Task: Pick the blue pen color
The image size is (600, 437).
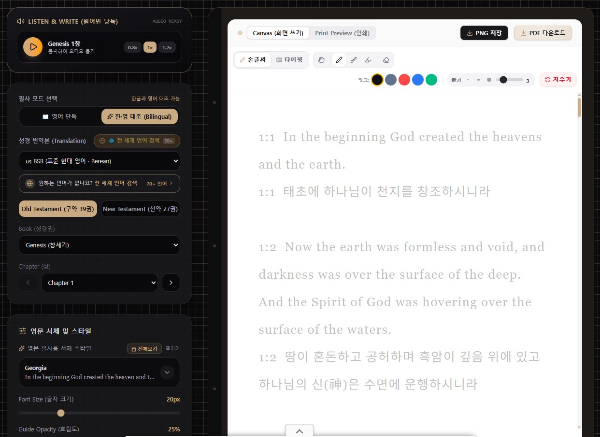Action: (x=418, y=80)
